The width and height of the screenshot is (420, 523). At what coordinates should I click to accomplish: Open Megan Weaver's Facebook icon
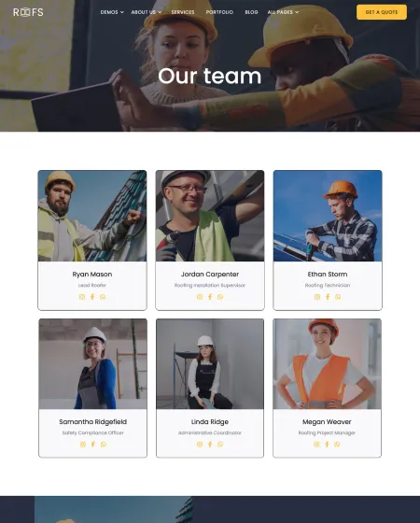pyautogui.click(x=327, y=445)
